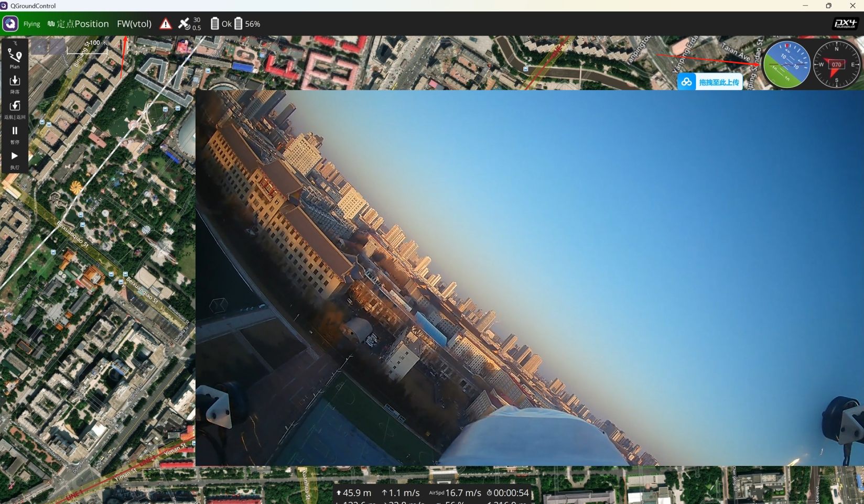
Task: Click the compass heading value 070
Action: click(836, 65)
